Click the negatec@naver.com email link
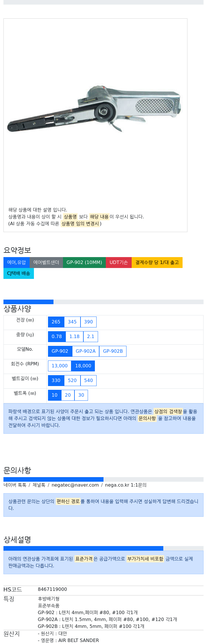Viewport: 207px width, 644px height. coord(75,485)
